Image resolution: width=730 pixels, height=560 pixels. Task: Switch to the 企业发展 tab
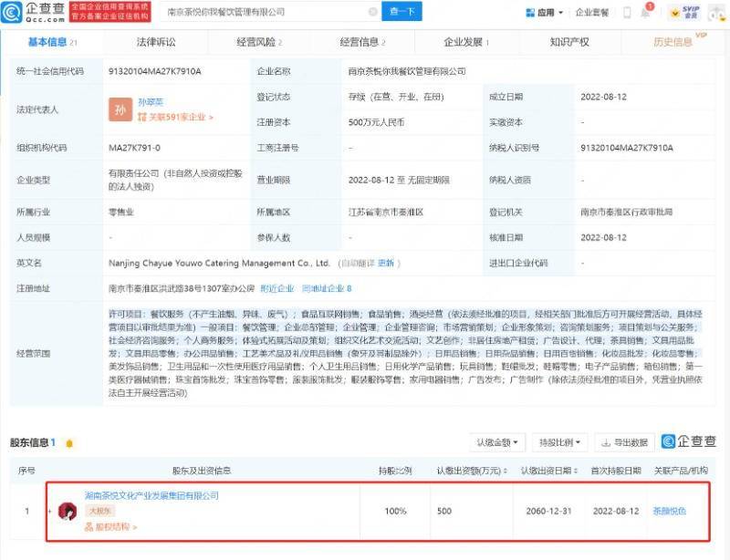[466, 42]
